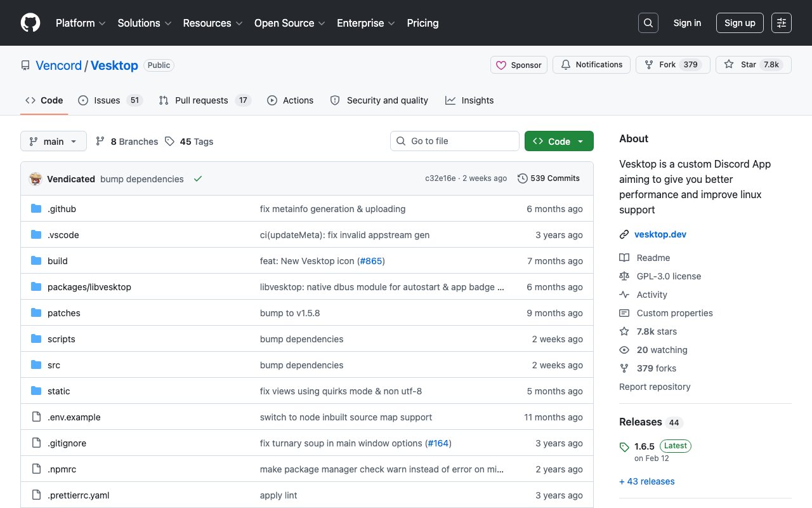This screenshot has height=508, width=812.
Task: Open the Vesktop repository name link
Action: tap(114, 65)
